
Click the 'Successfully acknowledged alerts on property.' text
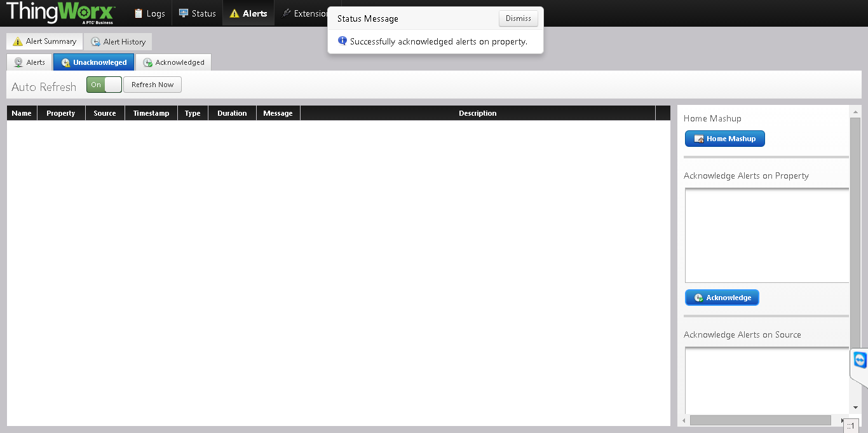click(x=438, y=41)
